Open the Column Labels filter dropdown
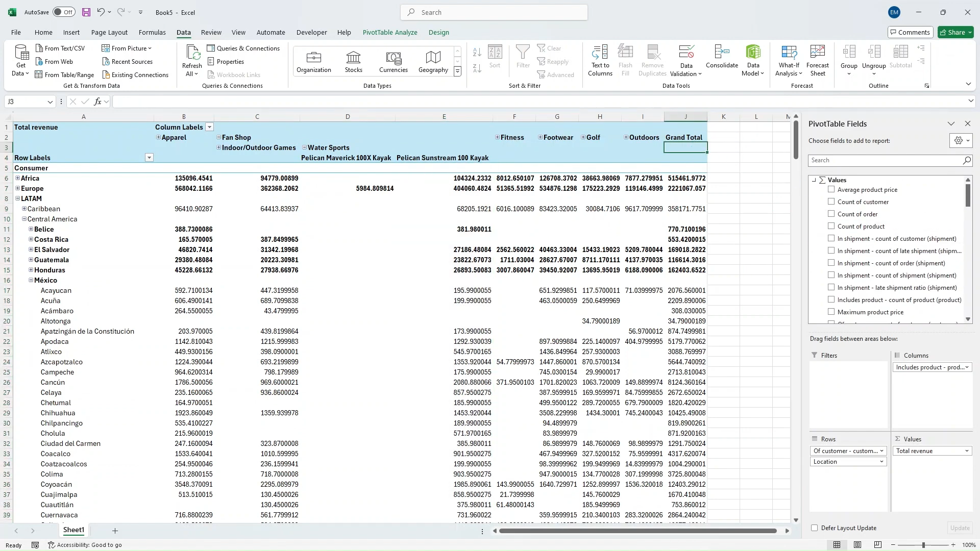The image size is (980, 551). [x=209, y=127]
